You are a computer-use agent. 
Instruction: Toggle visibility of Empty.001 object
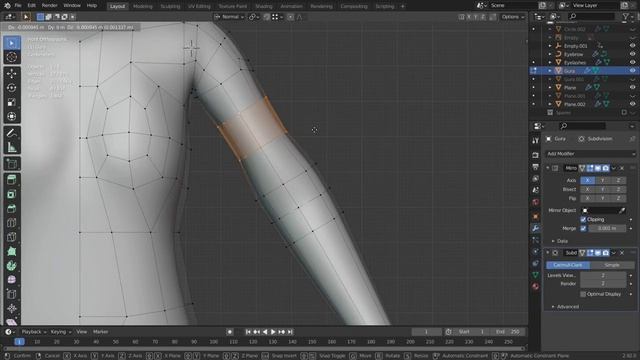632,46
